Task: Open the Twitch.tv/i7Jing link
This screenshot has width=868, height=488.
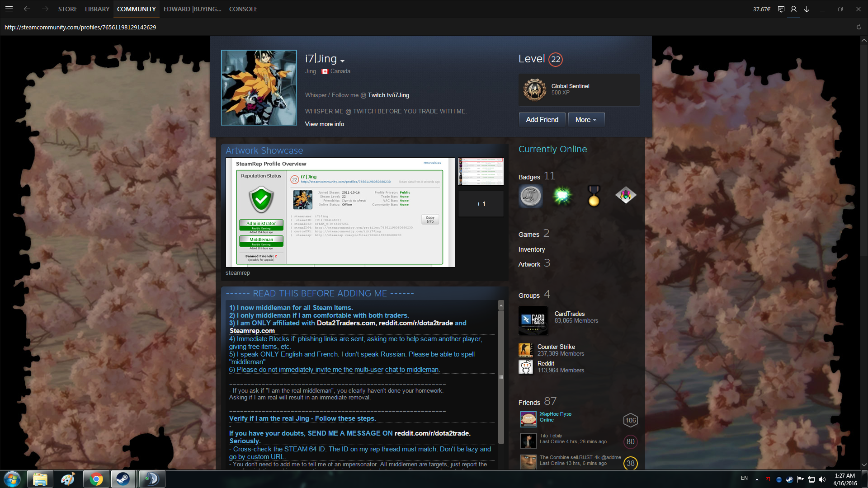Action: pyautogui.click(x=388, y=95)
